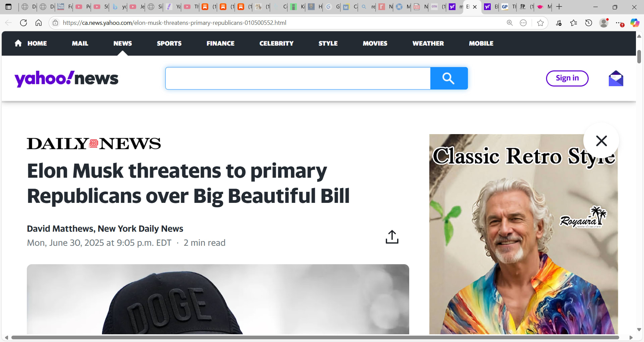The width and height of the screenshot is (644, 342).
Task: Click the browser refresh button
Action: coord(23,23)
